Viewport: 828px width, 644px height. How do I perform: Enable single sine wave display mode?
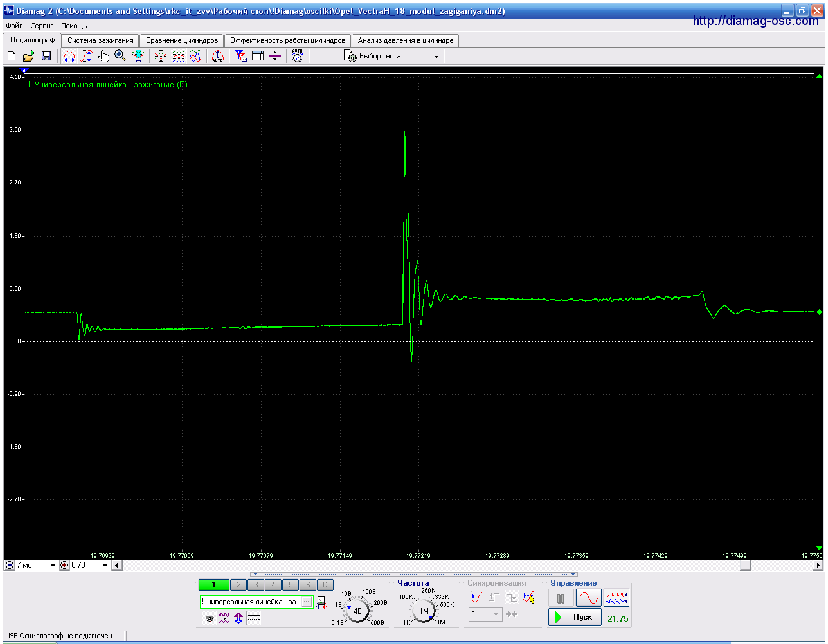tap(589, 598)
